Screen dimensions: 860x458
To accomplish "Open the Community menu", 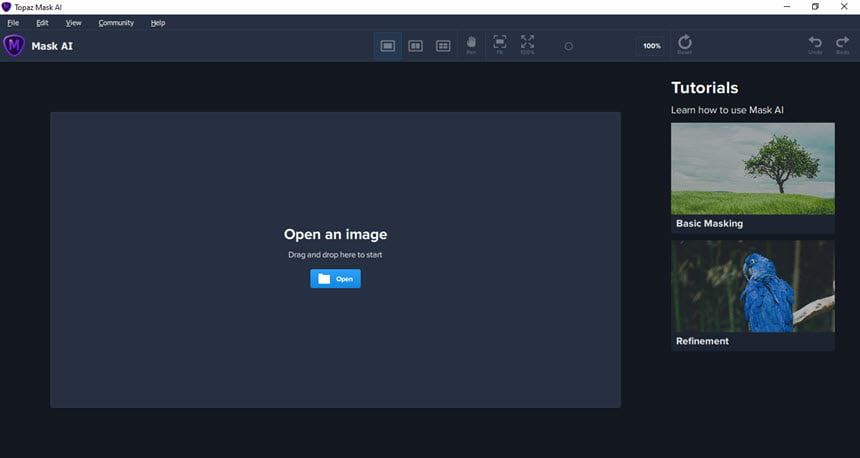I will 116,23.
